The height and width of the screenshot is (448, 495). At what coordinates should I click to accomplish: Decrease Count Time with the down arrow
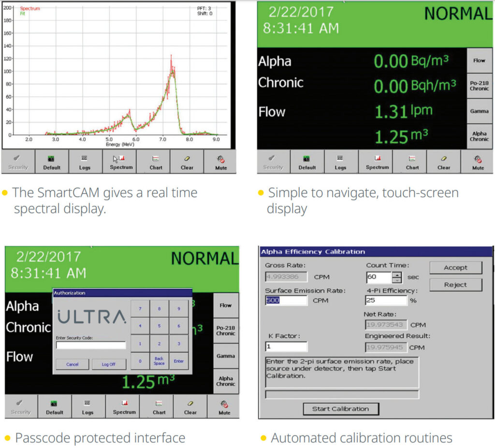[x=397, y=281]
